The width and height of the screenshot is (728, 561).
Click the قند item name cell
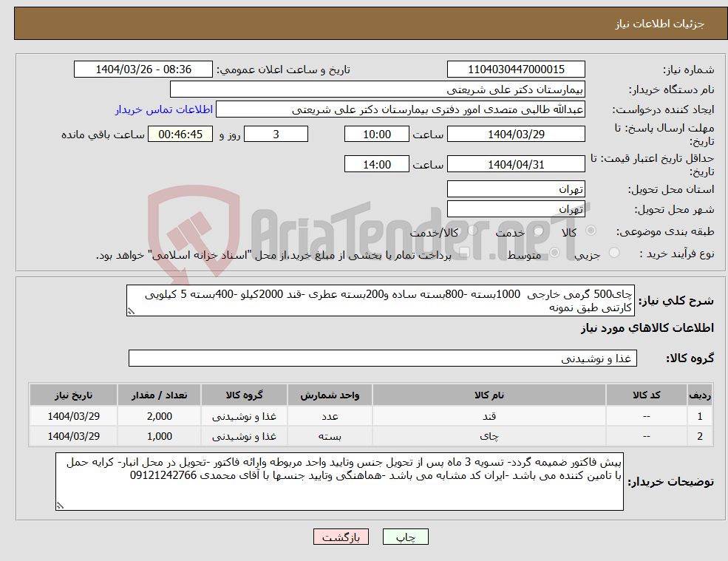489,416
